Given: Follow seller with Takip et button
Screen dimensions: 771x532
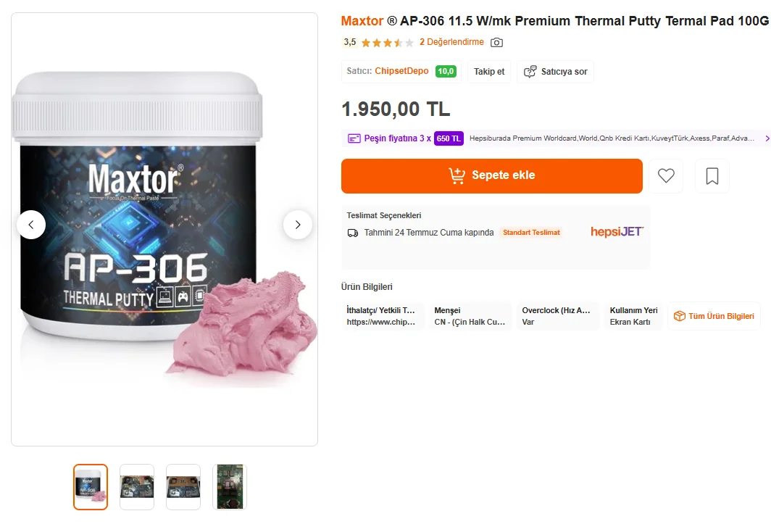Looking at the screenshot, I should coord(489,72).
